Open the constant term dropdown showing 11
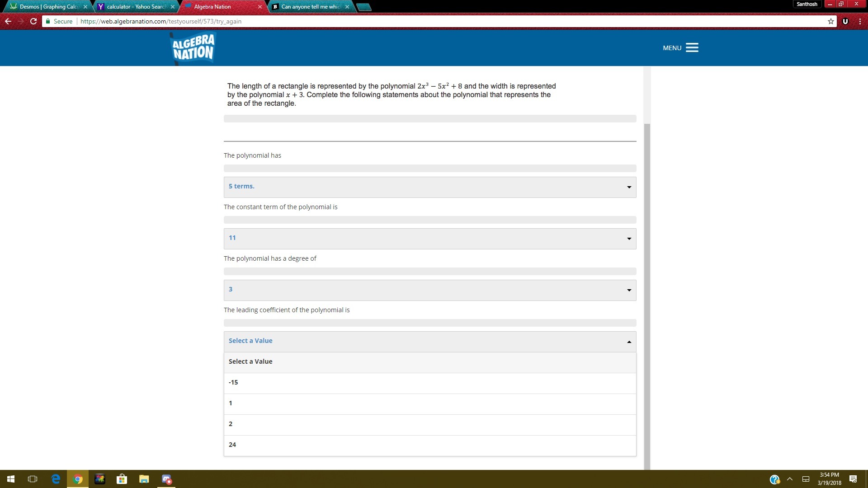The height and width of the screenshot is (488, 868). tap(429, 239)
